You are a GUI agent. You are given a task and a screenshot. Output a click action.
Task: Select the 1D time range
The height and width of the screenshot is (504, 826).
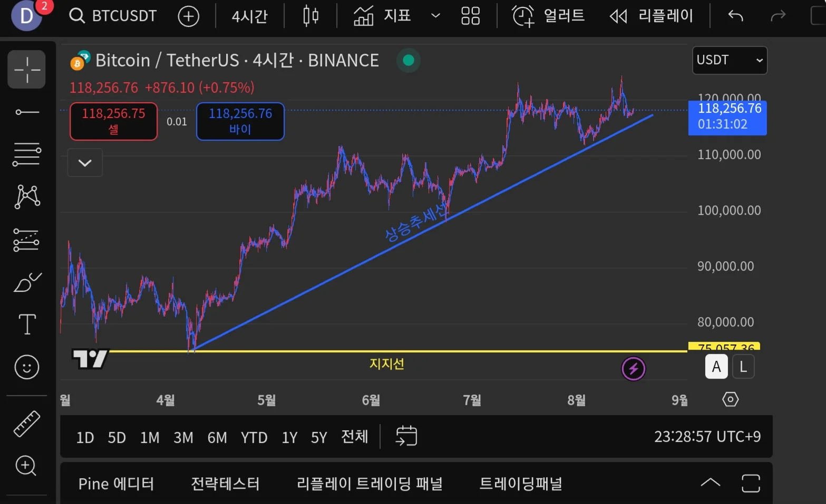point(85,437)
